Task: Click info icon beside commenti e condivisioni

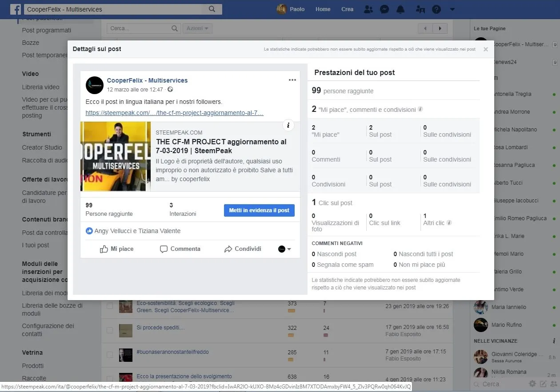Action: point(420,109)
